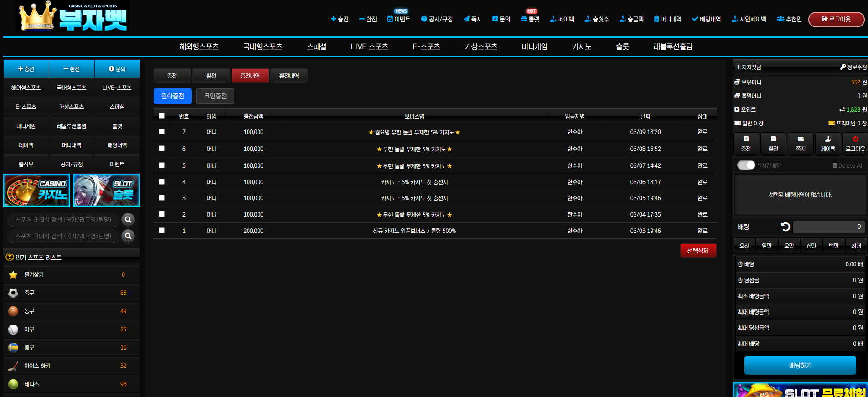This screenshot has height=397, width=868.
Task: Check the select-all checkbox in table header
Action: coord(161,116)
